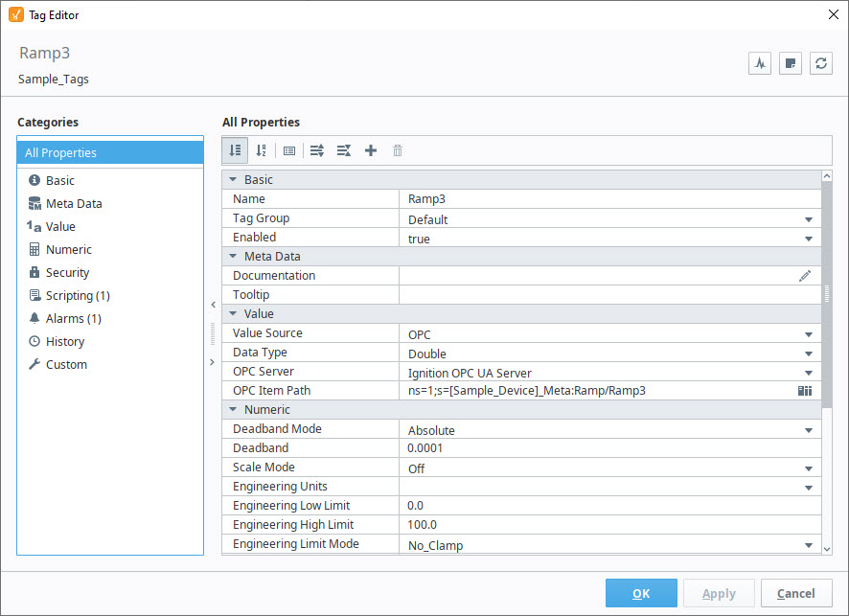Toggle description area icon in toolbar
The height and width of the screenshot is (616, 849).
click(289, 151)
